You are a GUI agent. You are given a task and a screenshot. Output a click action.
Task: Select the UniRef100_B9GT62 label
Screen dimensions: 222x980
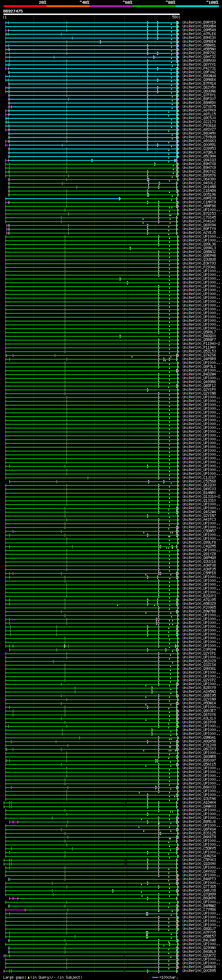coord(199,172)
